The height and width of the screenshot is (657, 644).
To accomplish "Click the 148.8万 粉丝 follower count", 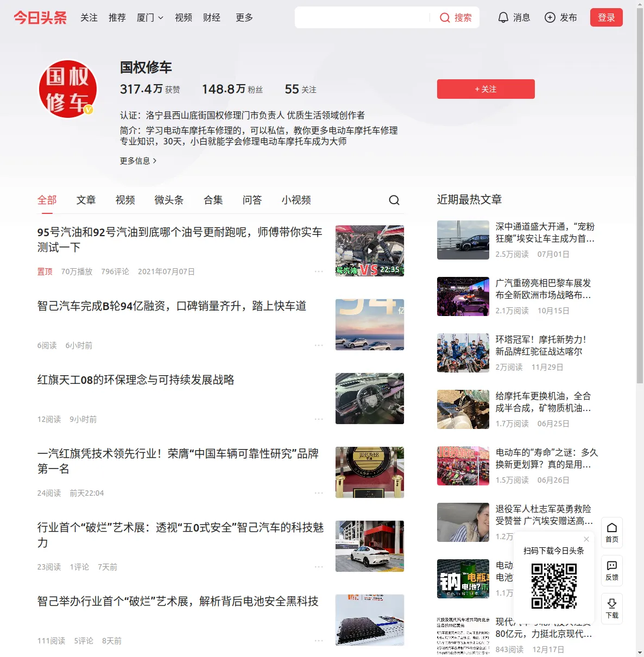I will pos(232,89).
